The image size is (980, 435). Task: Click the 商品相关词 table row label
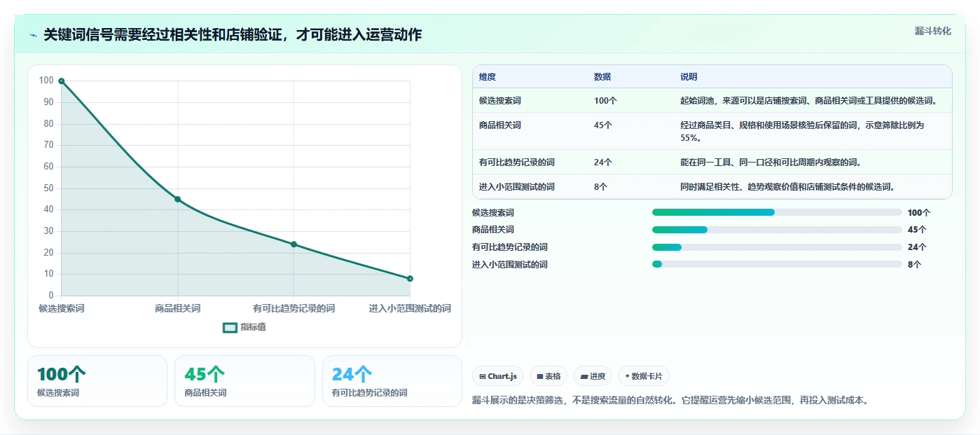[x=500, y=125]
